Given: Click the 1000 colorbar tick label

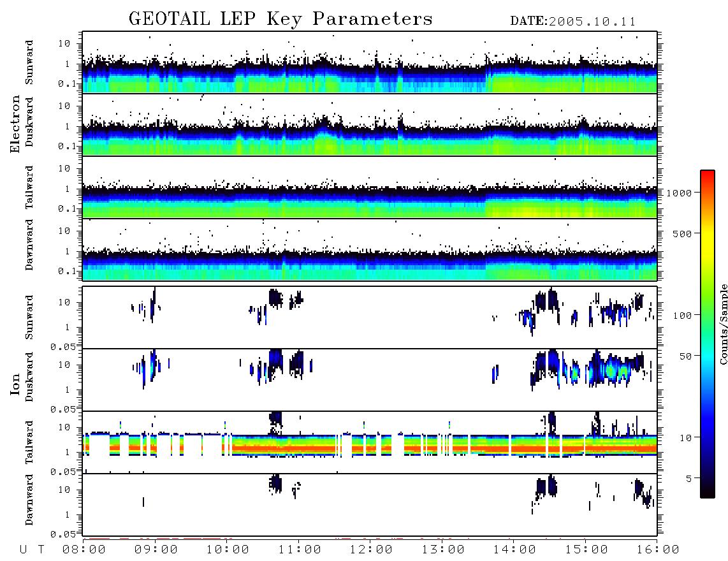Looking at the screenshot, I should 679,193.
